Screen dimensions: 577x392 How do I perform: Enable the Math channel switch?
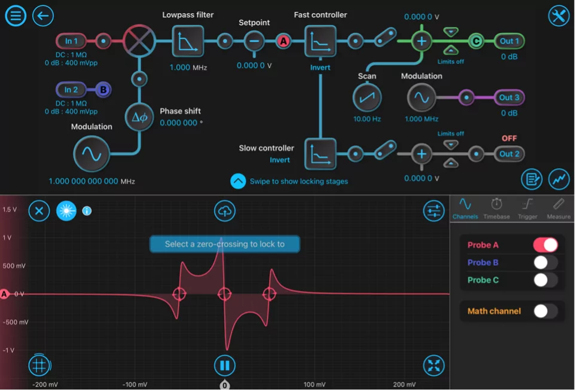(545, 311)
